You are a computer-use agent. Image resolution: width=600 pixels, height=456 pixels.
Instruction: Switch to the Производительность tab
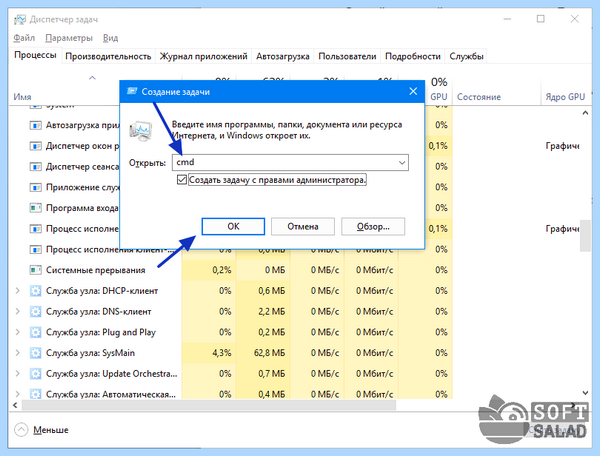(x=108, y=56)
